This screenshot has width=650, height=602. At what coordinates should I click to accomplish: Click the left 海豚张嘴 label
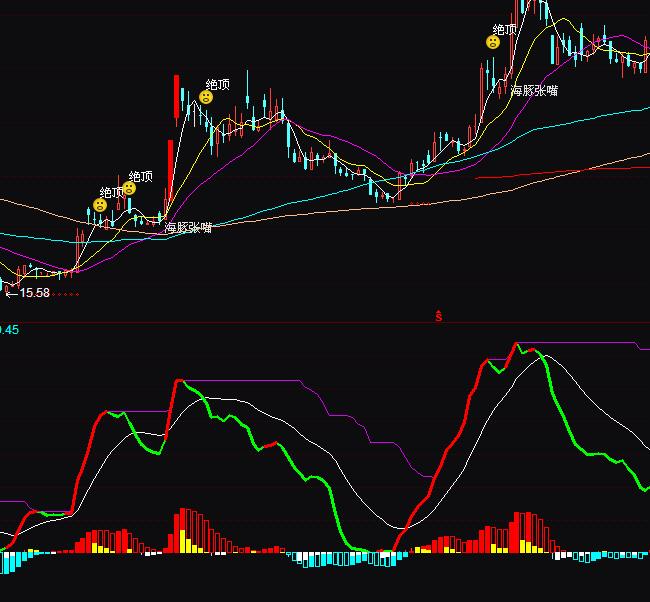(x=188, y=228)
